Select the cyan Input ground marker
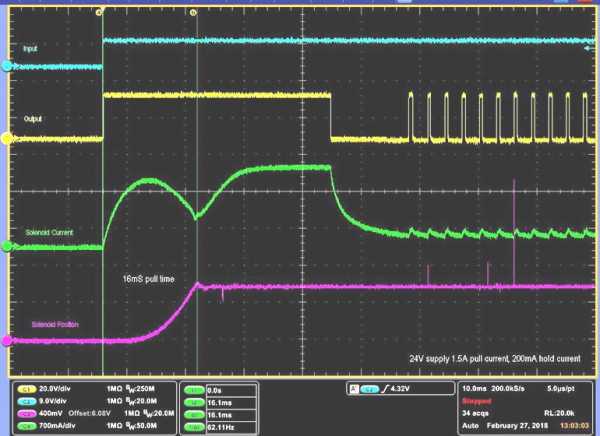 point(7,66)
